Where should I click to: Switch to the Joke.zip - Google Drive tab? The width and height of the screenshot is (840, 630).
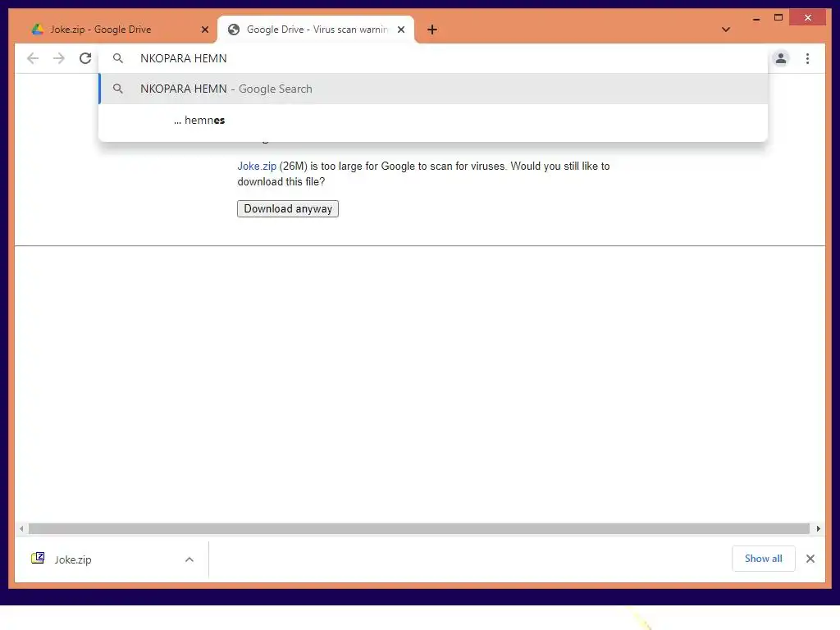click(120, 30)
